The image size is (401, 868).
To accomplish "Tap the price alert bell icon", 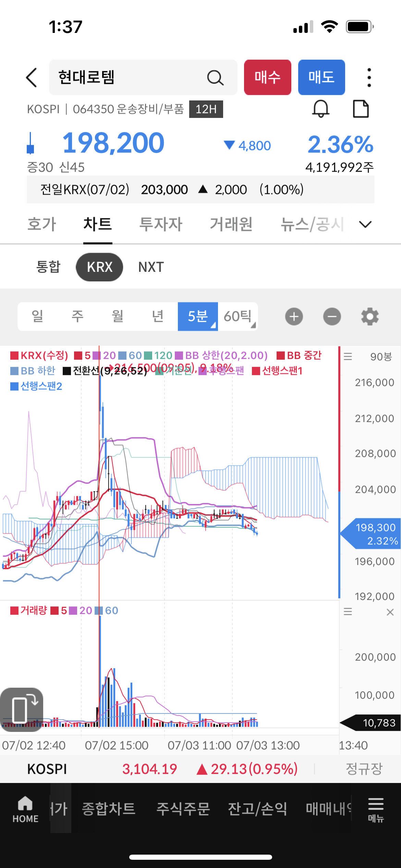I will (321, 109).
